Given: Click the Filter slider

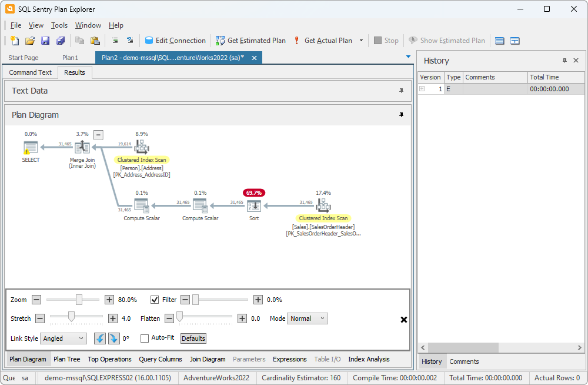Looking at the screenshot, I should click(220, 300).
